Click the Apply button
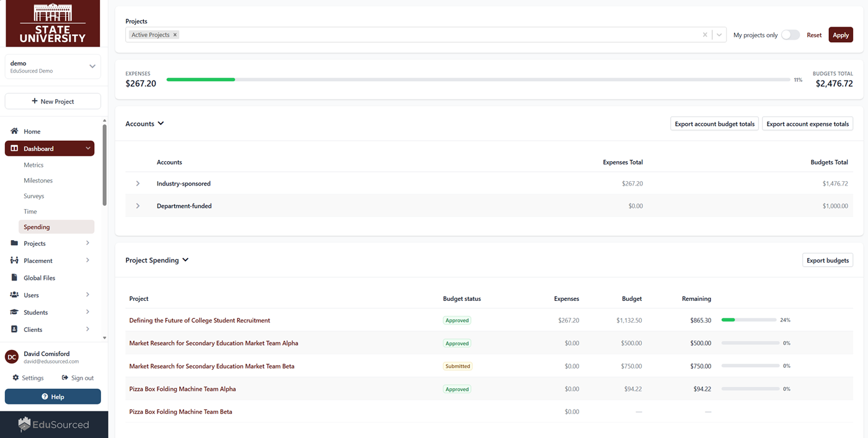Screen dimensions: 868x438 [841, 35]
